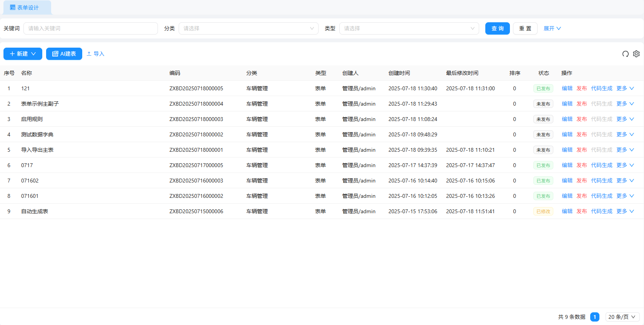The image size is (644, 325).
Task: Open 更多 menu for 自动生成表 row
Action: click(x=625, y=211)
